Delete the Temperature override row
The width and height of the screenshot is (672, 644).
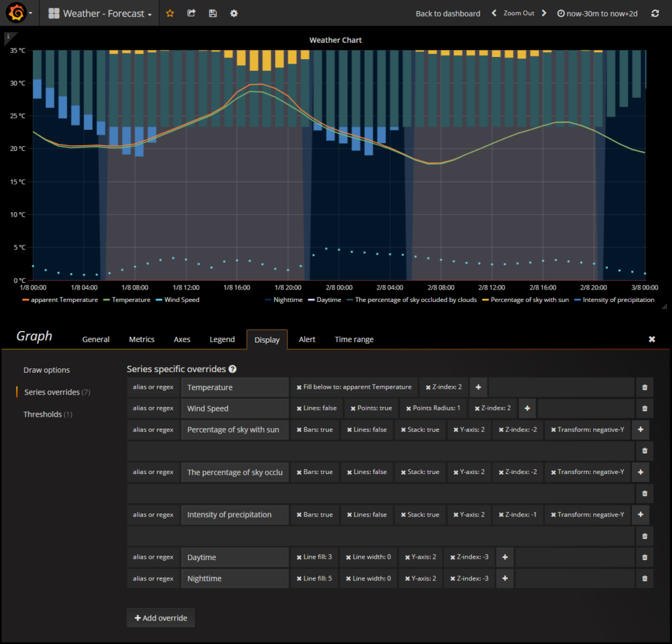tap(644, 387)
